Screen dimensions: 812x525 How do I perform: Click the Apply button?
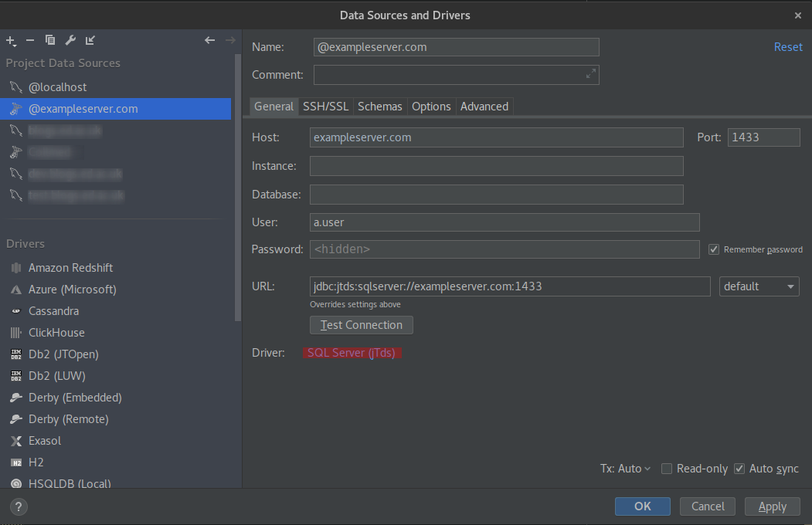click(773, 506)
